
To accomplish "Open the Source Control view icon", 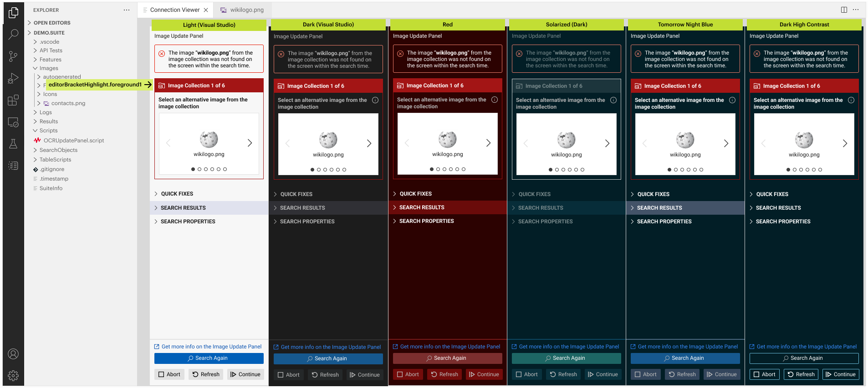I will 13,56.
